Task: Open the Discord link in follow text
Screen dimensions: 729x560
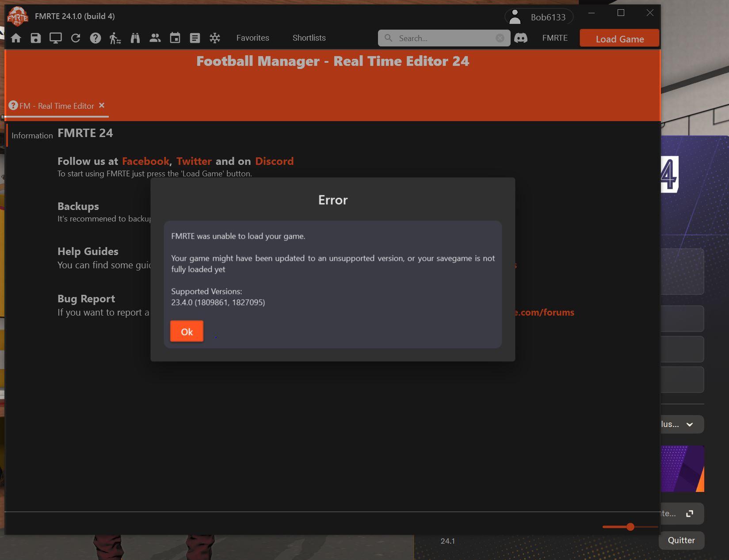Action: (x=274, y=161)
